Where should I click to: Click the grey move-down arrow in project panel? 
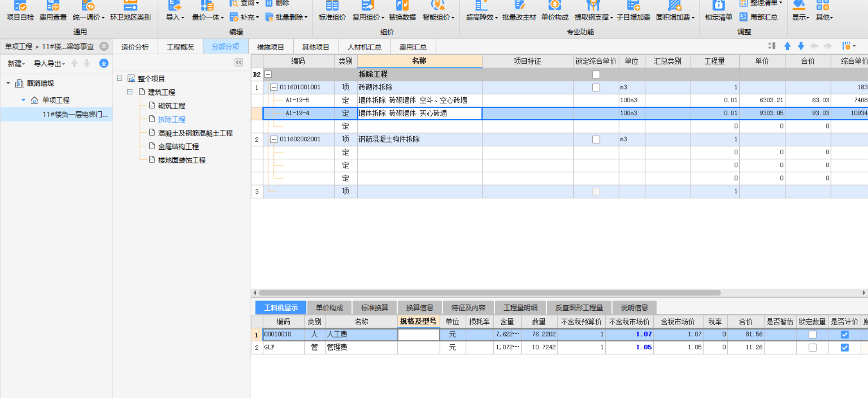[x=87, y=63]
